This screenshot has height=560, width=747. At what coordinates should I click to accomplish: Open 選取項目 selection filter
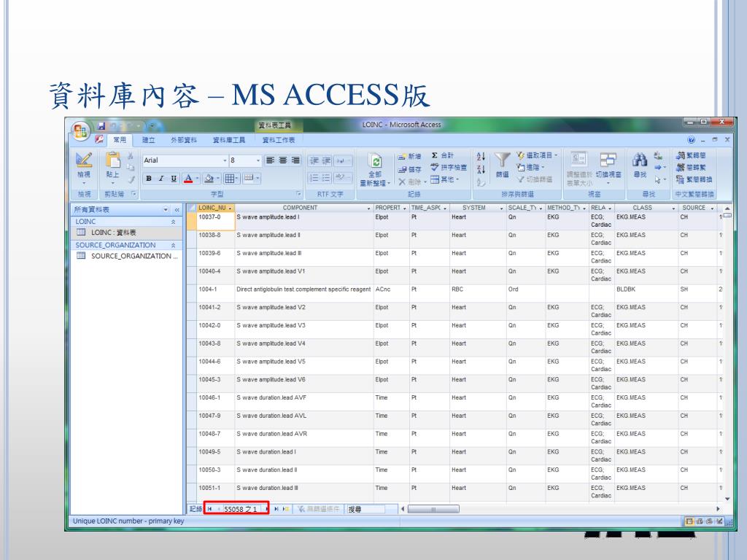[x=537, y=155]
